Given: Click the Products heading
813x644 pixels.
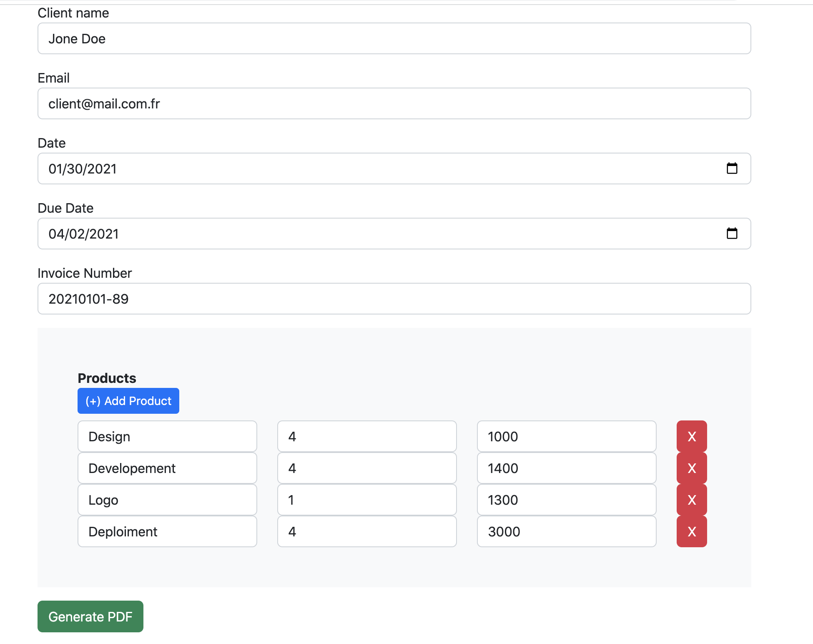Looking at the screenshot, I should 107,378.
